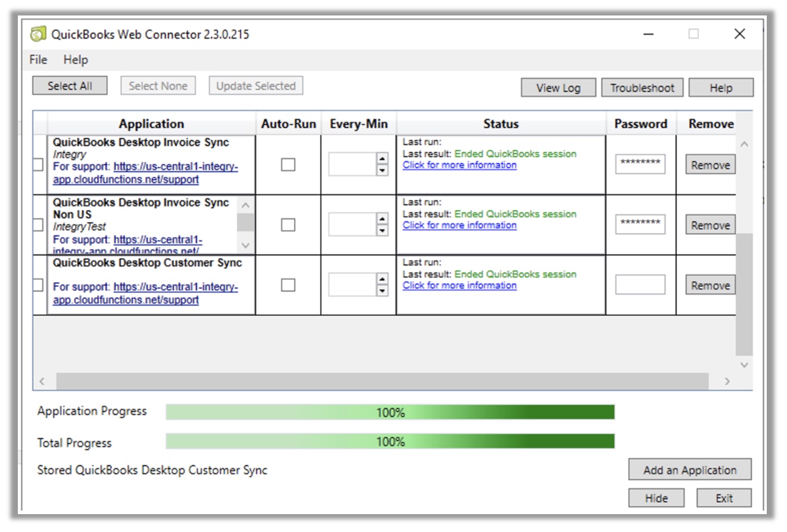Click the View Log button
This screenshot has width=787, height=532.
(x=558, y=87)
